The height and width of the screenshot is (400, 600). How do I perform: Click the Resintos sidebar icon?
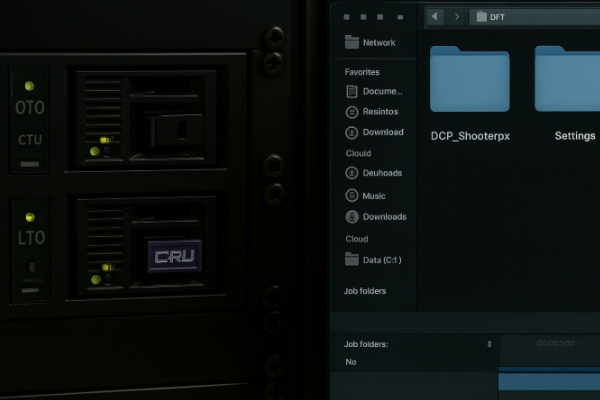tap(351, 112)
